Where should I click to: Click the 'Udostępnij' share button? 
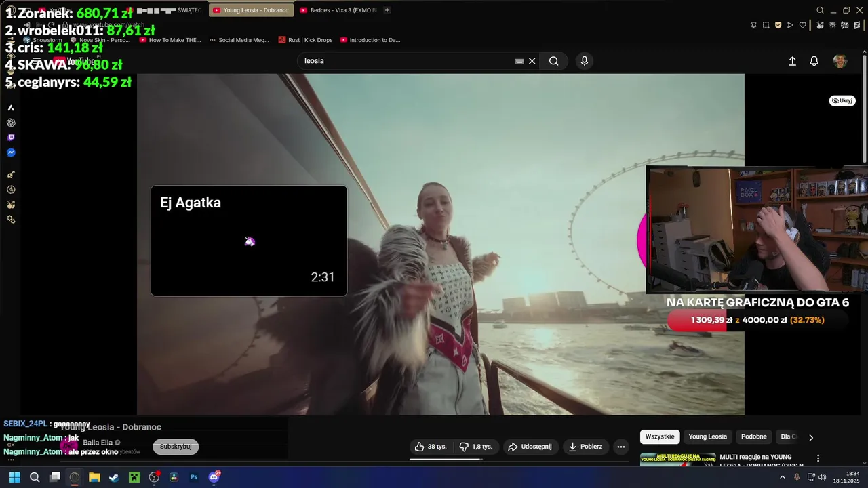[530, 447]
